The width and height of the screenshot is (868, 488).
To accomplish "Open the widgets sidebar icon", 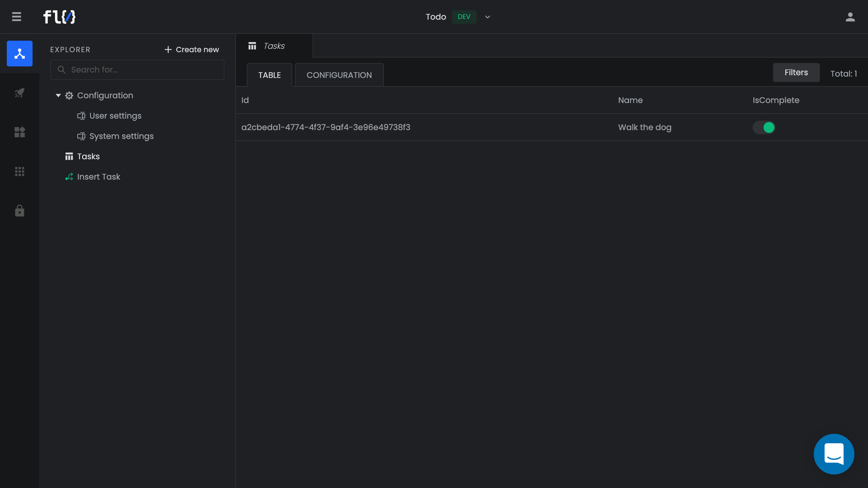I will pos(20,132).
